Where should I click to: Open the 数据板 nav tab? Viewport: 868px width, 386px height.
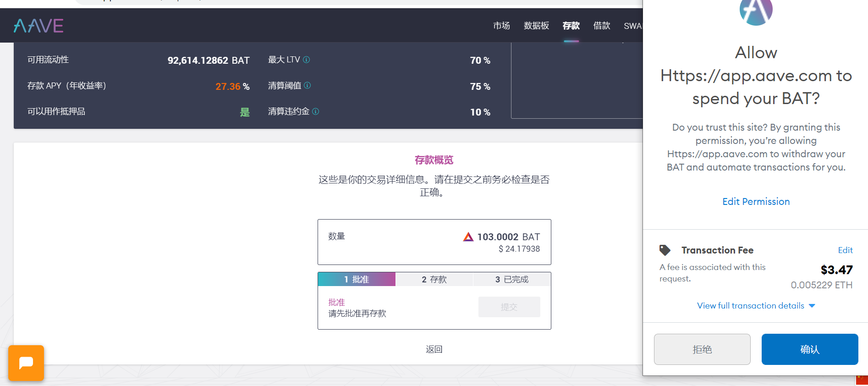536,26
